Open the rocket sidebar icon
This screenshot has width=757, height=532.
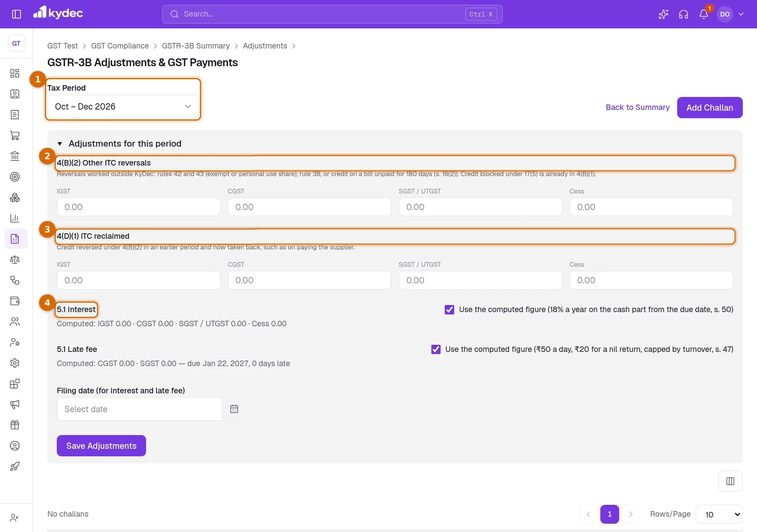pos(15,466)
